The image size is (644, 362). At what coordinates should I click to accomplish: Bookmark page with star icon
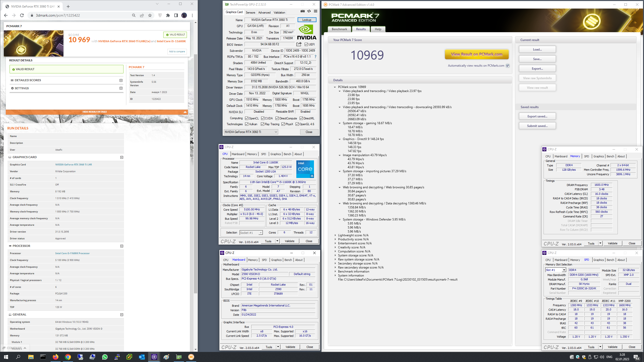150,15
